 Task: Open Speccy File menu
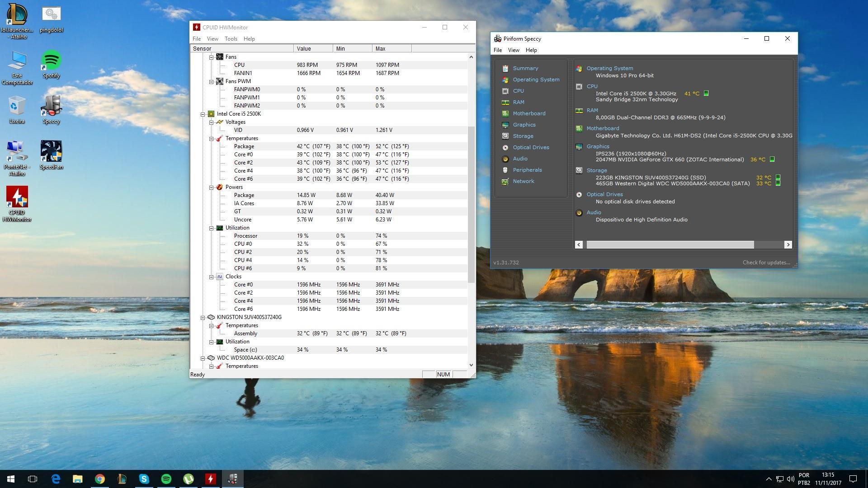tap(498, 50)
